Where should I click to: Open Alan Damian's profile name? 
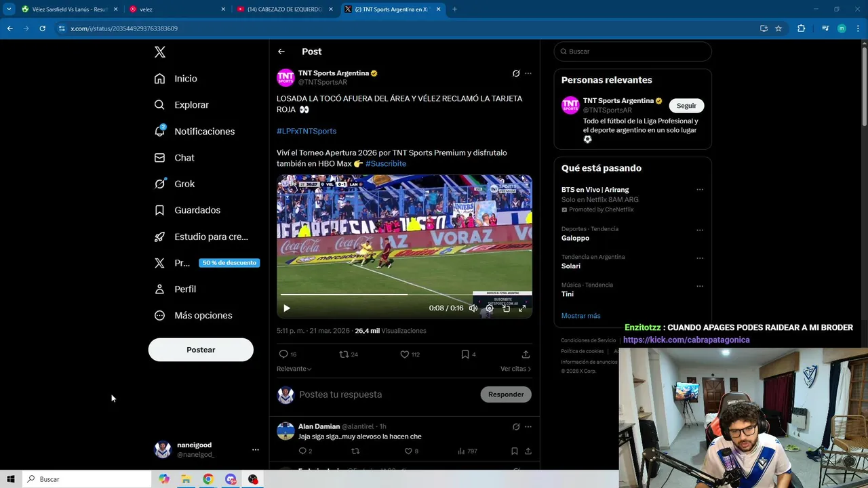(x=319, y=426)
